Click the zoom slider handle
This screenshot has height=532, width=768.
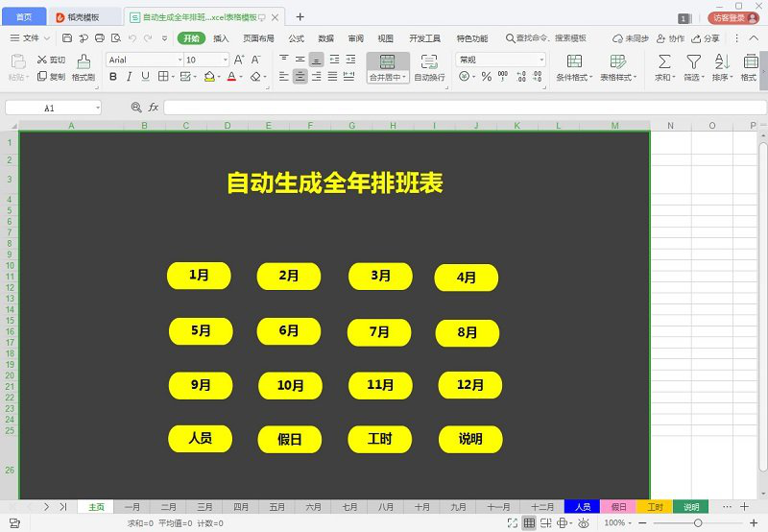click(698, 523)
